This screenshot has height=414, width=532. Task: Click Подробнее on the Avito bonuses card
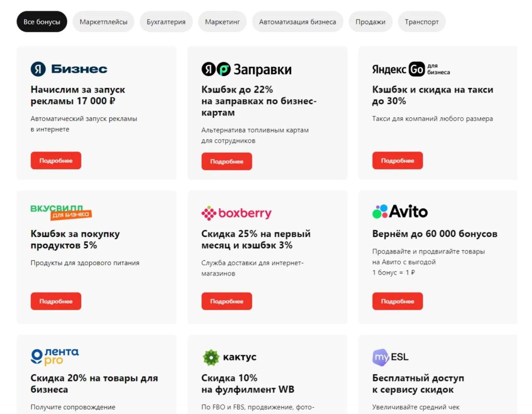[x=397, y=301]
